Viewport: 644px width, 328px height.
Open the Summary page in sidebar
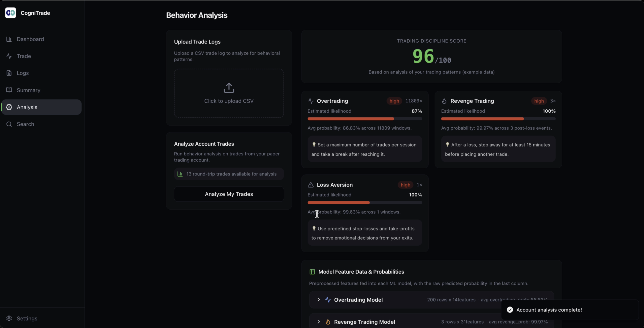(28, 90)
